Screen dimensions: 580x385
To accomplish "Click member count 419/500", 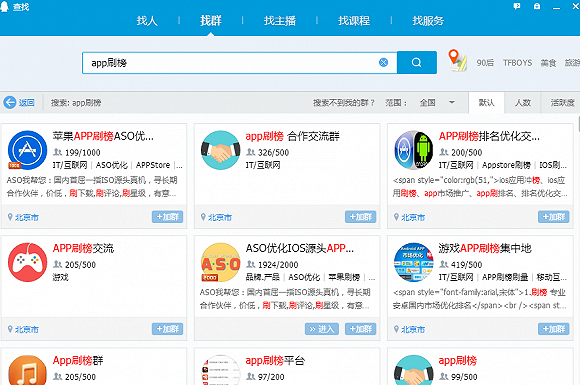I will [x=466, y=265].
